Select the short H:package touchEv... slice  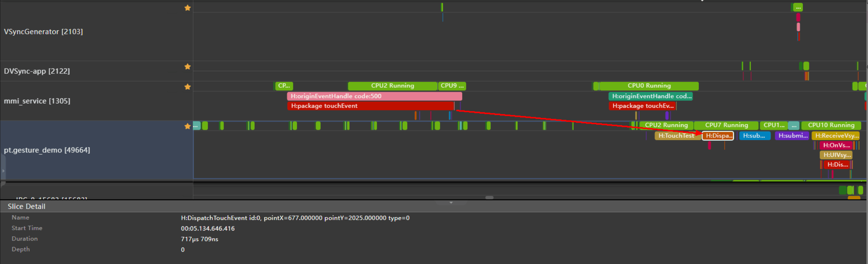coord(643,106)
